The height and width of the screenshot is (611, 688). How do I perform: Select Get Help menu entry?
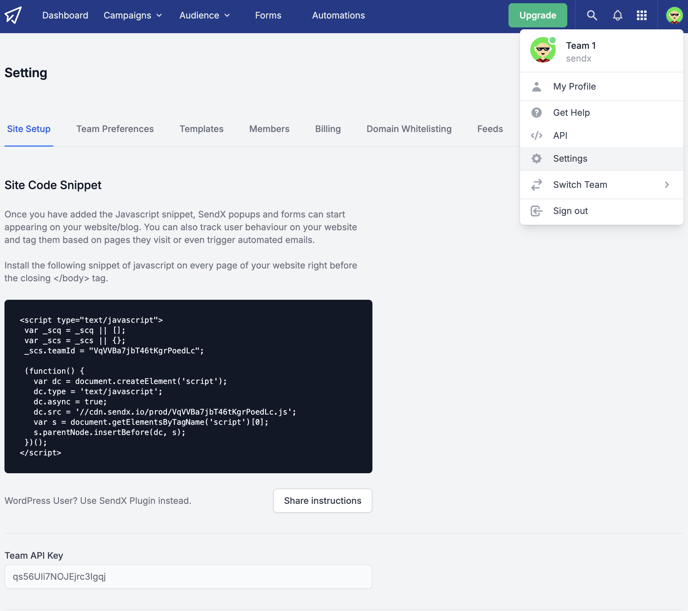[602, 113]
